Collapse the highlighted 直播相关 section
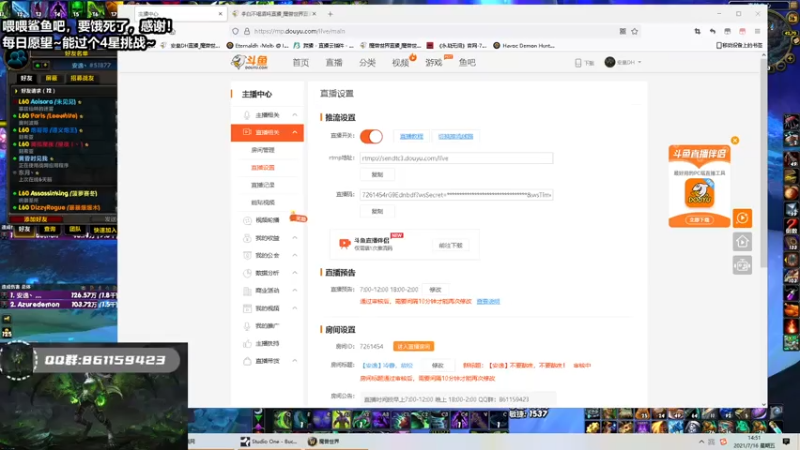The width and height of the screenshot is (800, 450). (295, 132)
